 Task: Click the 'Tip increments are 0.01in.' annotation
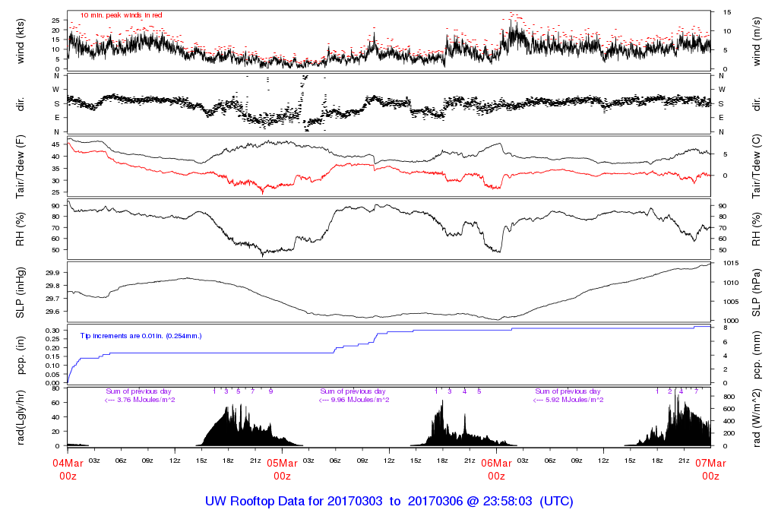tap(141, 336)
